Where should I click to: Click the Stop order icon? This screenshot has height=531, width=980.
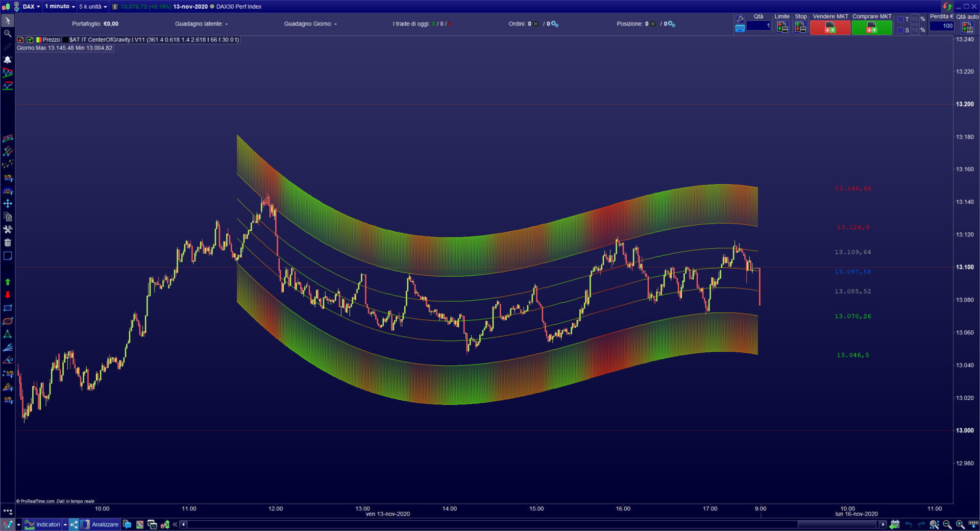800,28
